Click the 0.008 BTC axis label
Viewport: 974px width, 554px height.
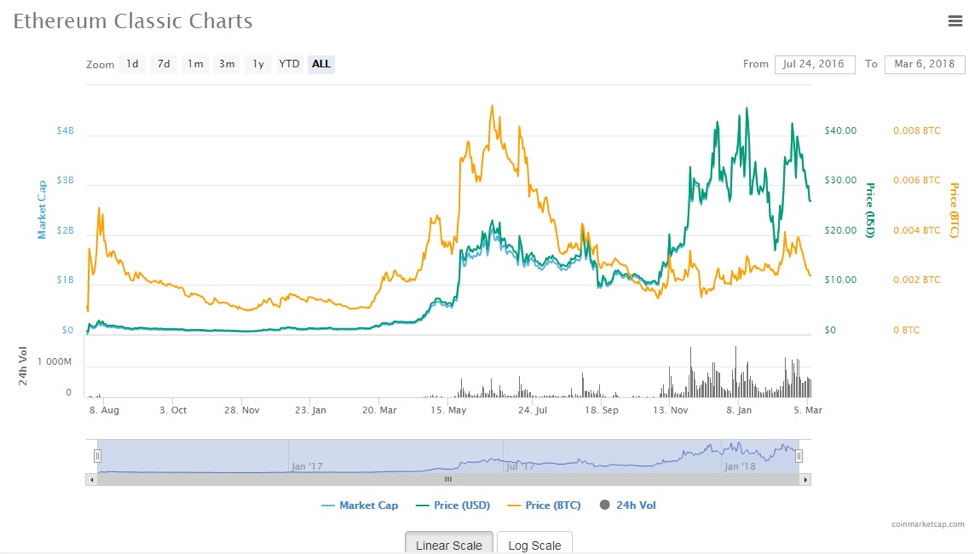click(917, 130)
